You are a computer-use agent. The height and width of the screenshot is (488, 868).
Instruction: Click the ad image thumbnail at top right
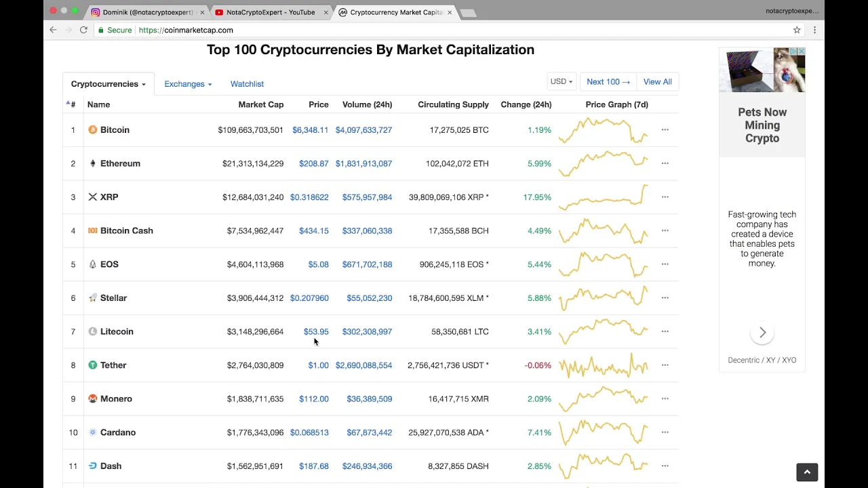762,70
